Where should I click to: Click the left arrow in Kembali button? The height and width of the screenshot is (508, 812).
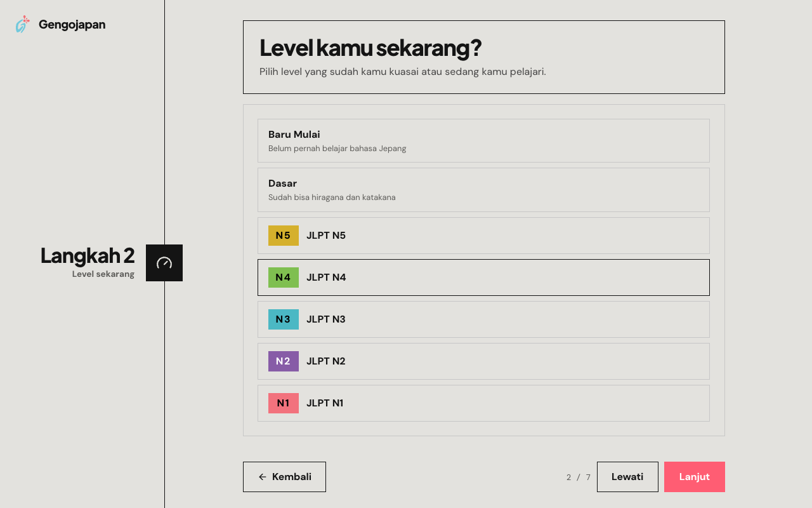coord(263,477)
